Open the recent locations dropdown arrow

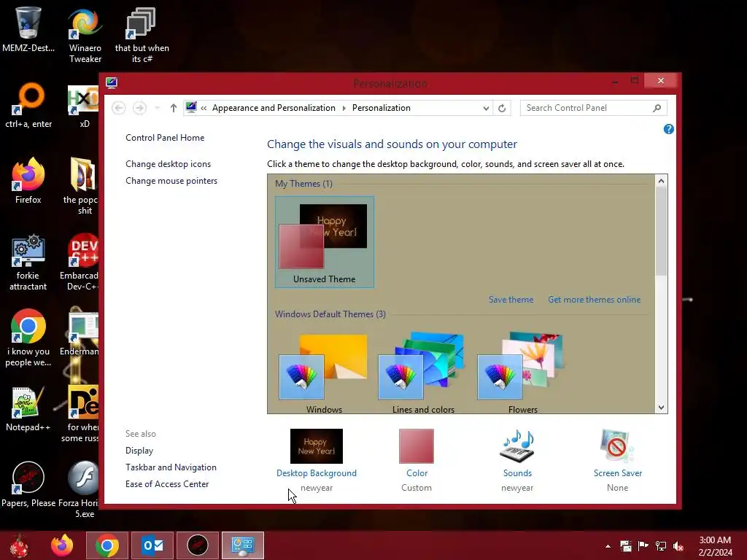click(158, 108)
